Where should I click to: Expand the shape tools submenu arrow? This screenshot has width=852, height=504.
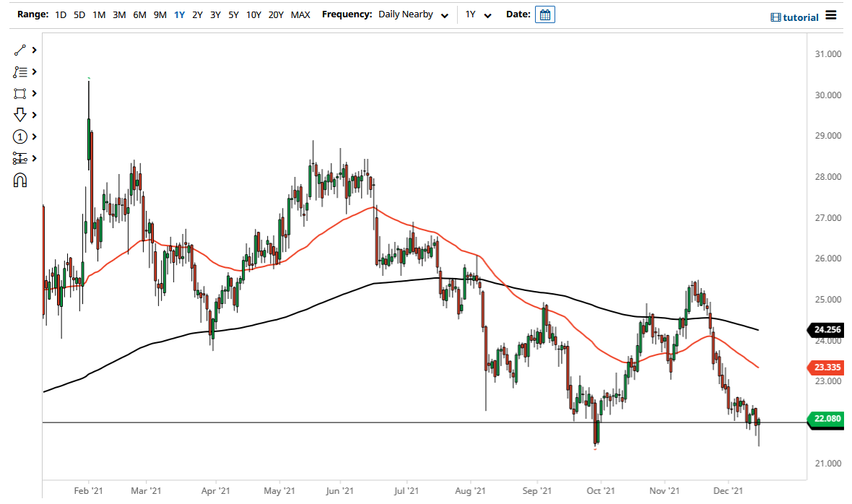(34, 93)
